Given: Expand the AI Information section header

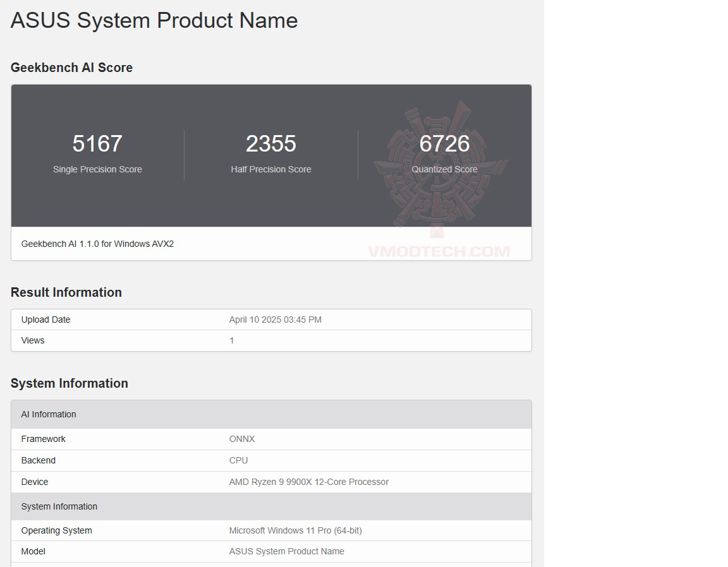Looking at the screenshot, I should tap(49, 414).
